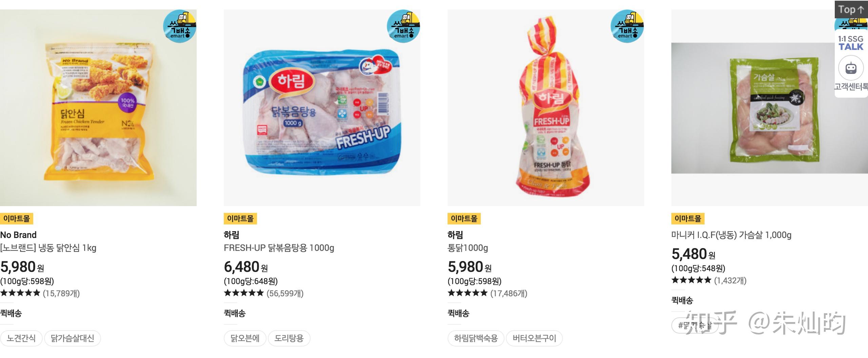Click emart delivery badge on No Brand chicken tender

click(180, 26)
